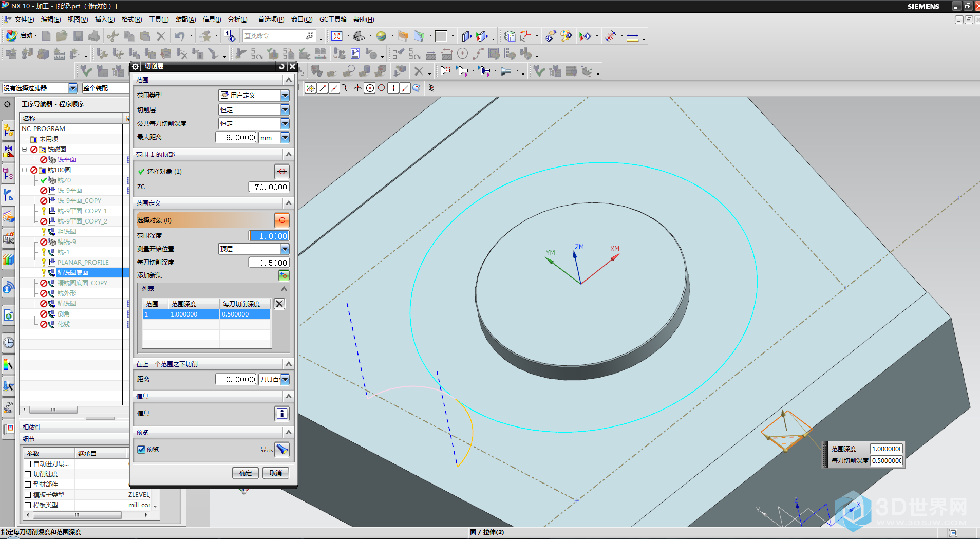980x539 pixels.
Task: Open the 首选项(P) menu
Action: pos(271,20)
